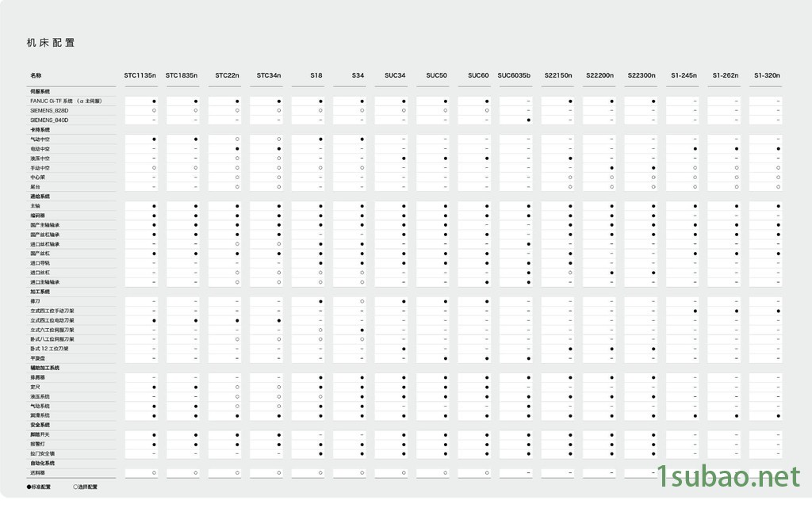Click the ●标准配置 legend item
Image resolution: width=812 pixels, height=508 pixels.
click(39, 487)
